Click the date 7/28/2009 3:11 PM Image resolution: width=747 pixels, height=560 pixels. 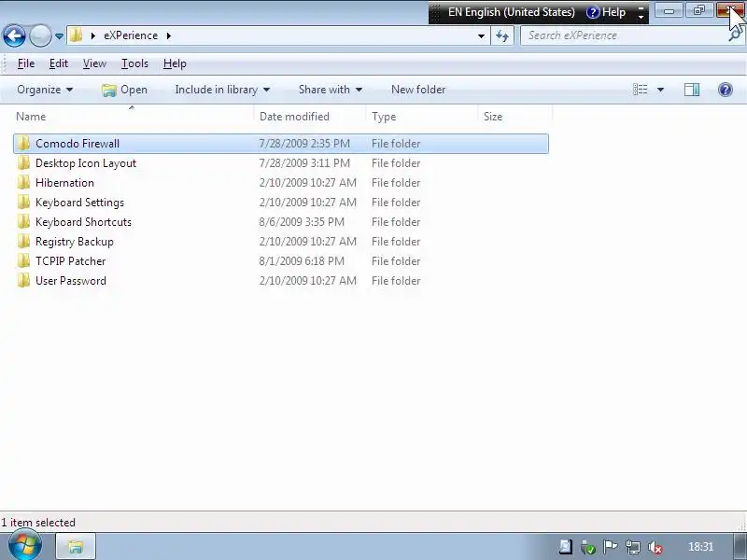(304, 162)
